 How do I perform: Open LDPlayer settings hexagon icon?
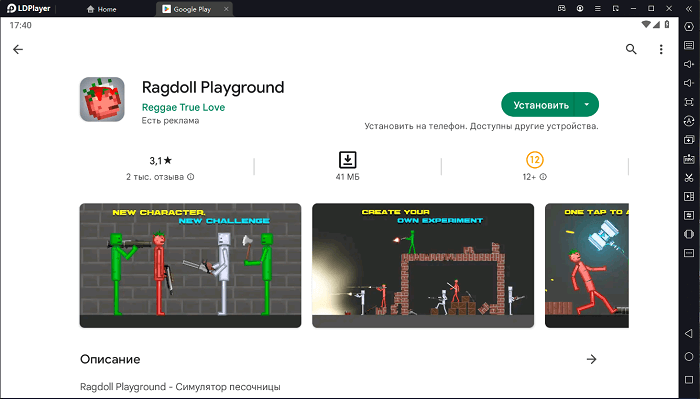click(689, 26)
